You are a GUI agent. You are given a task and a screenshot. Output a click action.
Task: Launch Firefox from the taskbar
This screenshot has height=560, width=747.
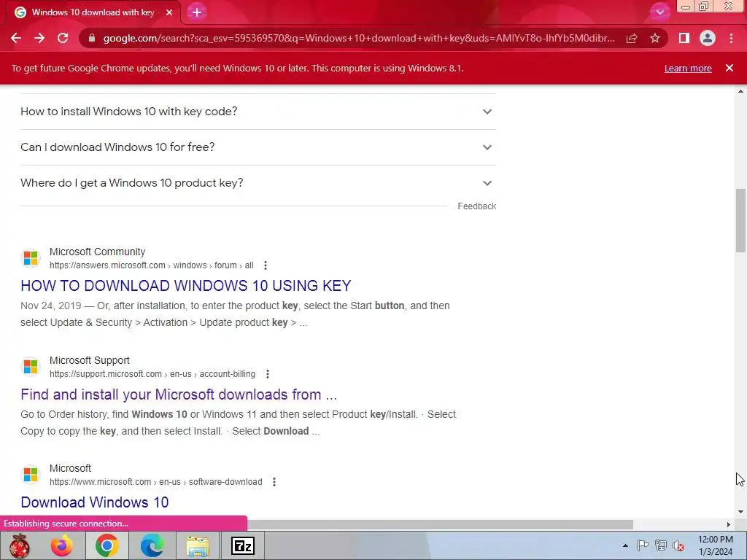pos(63,545)
